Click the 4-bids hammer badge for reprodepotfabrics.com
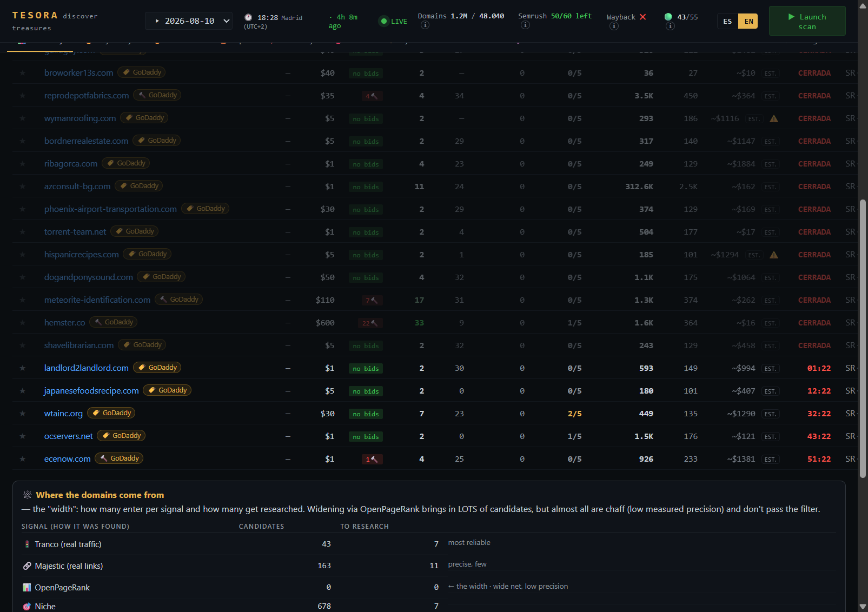The width and height of the screenshot is (868, 612). click(x=372, y=96)
